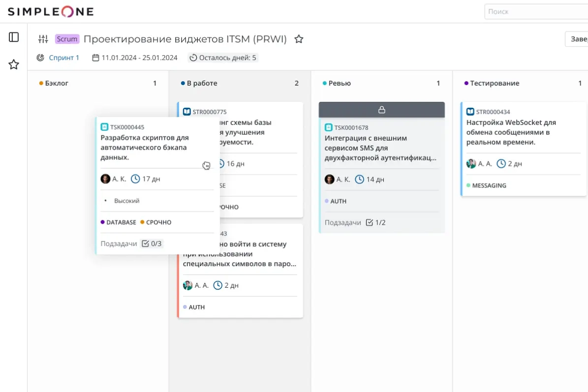Click the SimpleOne logo in the header

[x=49, y=11]
